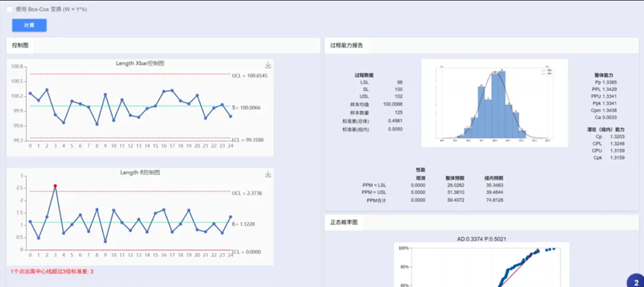The image size is (644, 287).
Task: Open the process capability histogram image
Action: coord(494,103)
